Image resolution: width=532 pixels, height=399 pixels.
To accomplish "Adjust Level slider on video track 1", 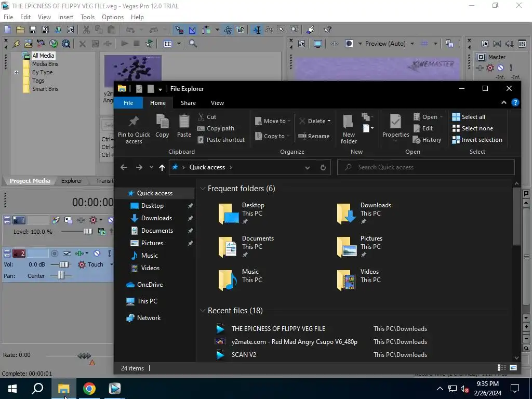I will (87, 231).
